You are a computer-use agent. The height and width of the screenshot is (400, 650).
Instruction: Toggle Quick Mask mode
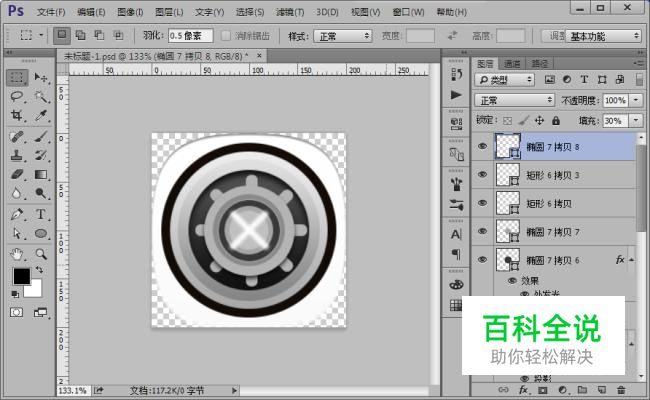[17, 313]
